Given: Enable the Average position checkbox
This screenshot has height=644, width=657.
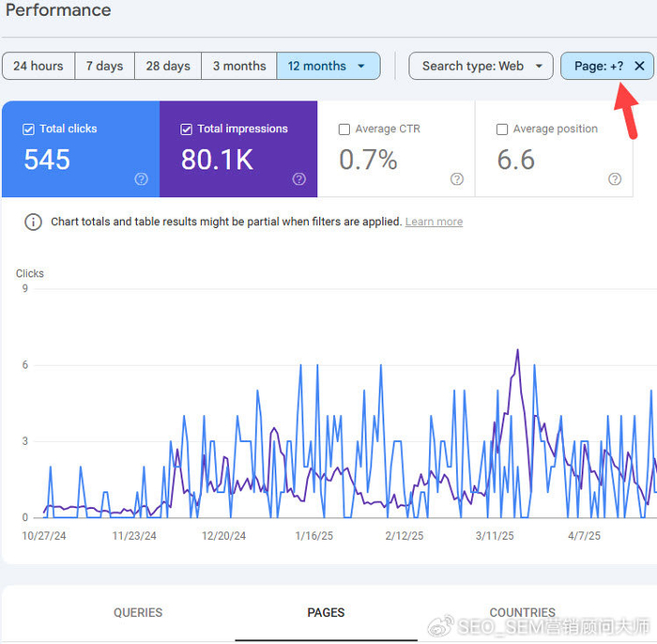Looking at the screenshot, I should (502, 130).
